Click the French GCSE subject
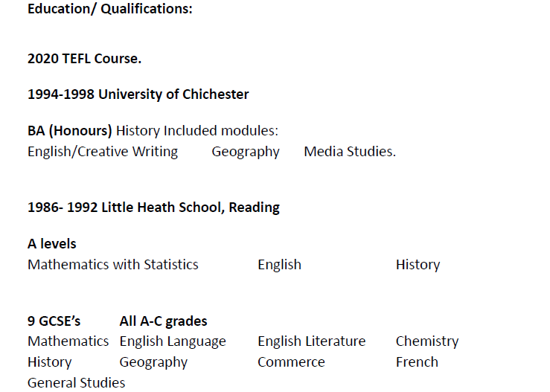This screenshot has height=392, width=550. point(417,362)
